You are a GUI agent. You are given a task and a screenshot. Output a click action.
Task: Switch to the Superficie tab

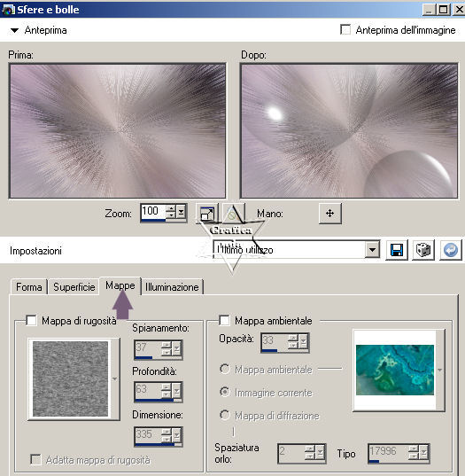pos(74,287)
